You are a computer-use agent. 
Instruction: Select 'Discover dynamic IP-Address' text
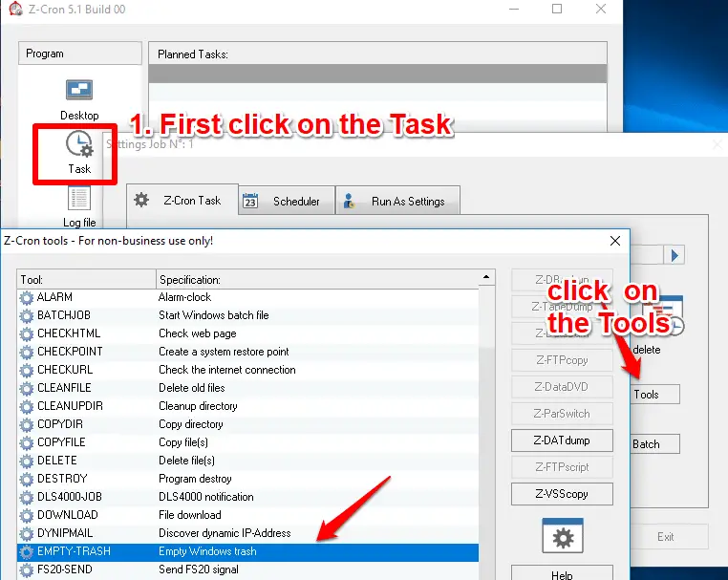click(x=225, y=533)
